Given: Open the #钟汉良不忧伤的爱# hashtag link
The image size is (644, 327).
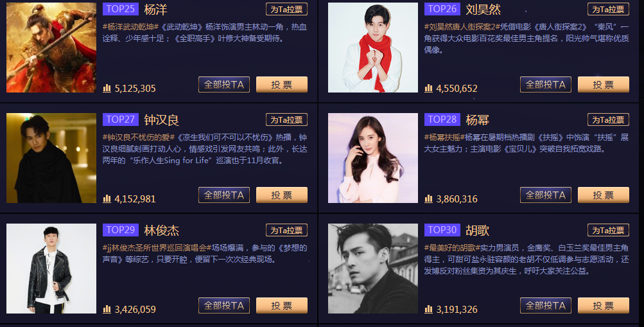Looking at the screenshot, I should [x=139, y=137].
